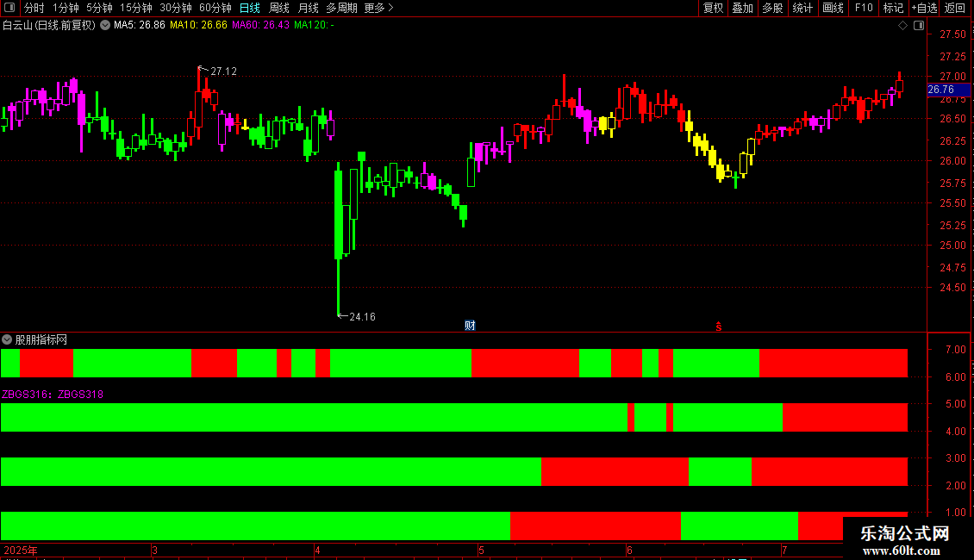This screenshot has height=560, width=974.
Task: Select the 15分钟 period tab
Action: 135,8
